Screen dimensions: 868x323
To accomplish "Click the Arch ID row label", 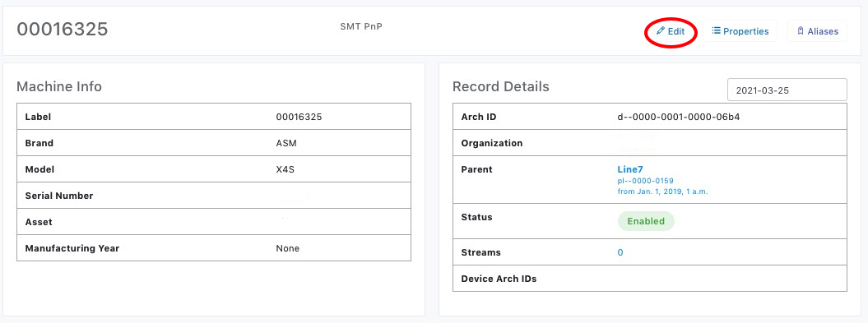I will [x=479, y=118].
